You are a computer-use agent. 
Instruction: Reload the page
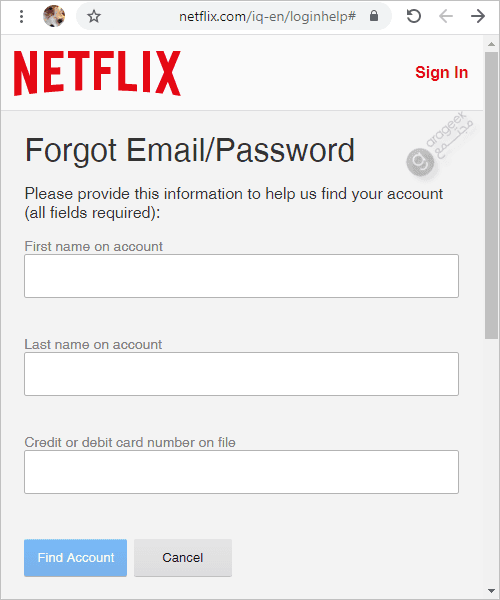coord(414,16)
